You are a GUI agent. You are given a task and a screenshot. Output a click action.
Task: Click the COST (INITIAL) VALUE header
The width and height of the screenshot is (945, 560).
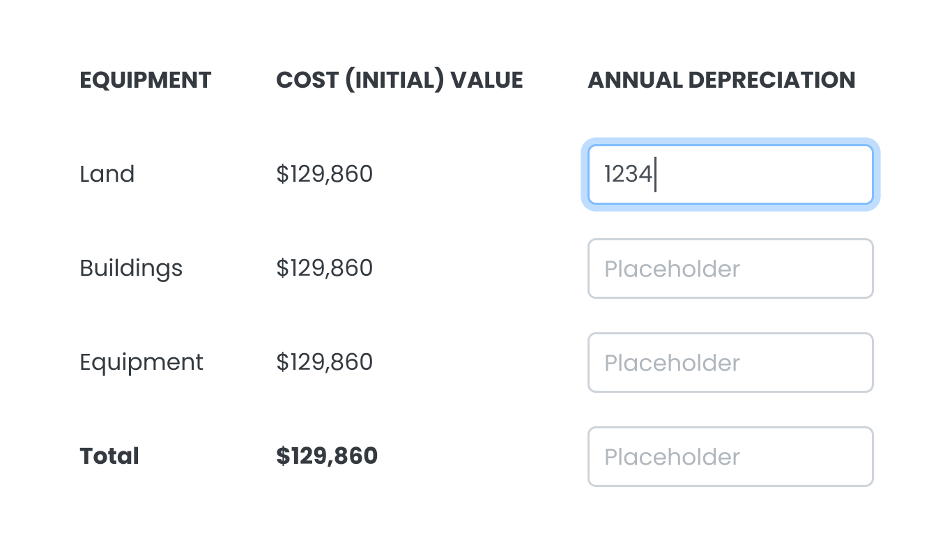point(400,80)
